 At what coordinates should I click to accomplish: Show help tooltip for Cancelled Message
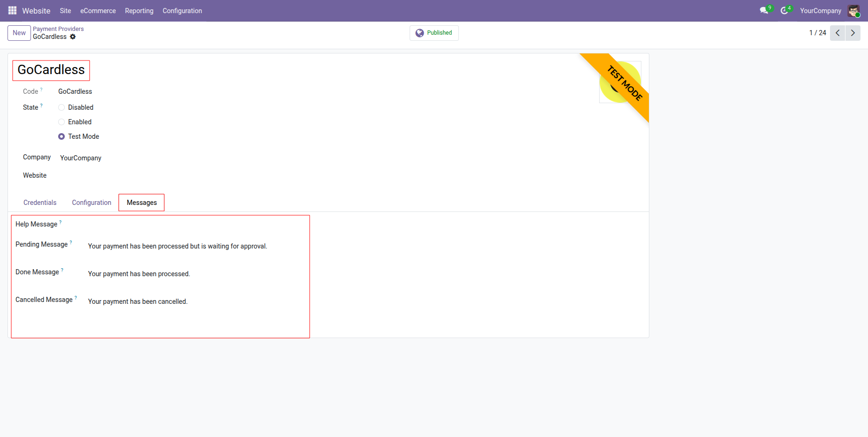pos(76,297)
